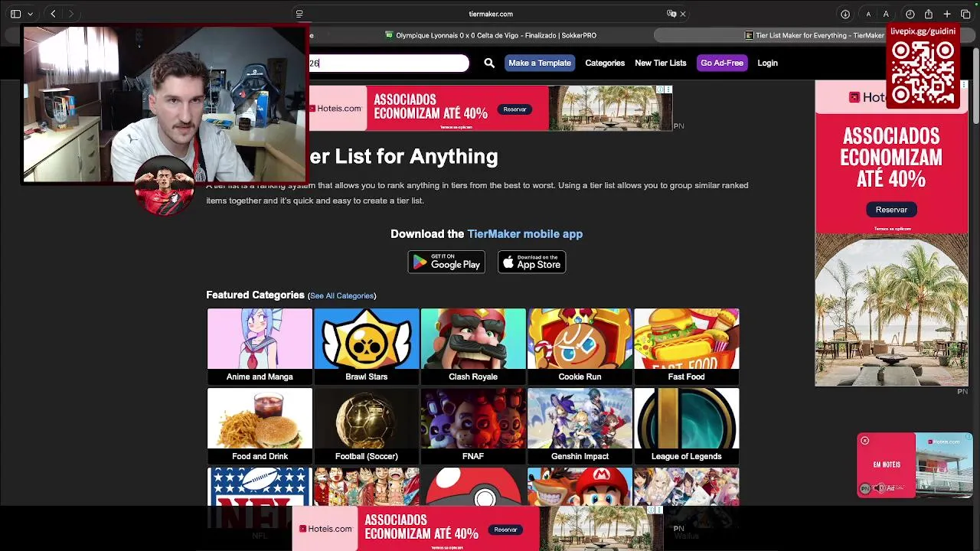Click Reservar on right sidebar ad
Viewport: 980px width, 551px height.
[891, 210]
